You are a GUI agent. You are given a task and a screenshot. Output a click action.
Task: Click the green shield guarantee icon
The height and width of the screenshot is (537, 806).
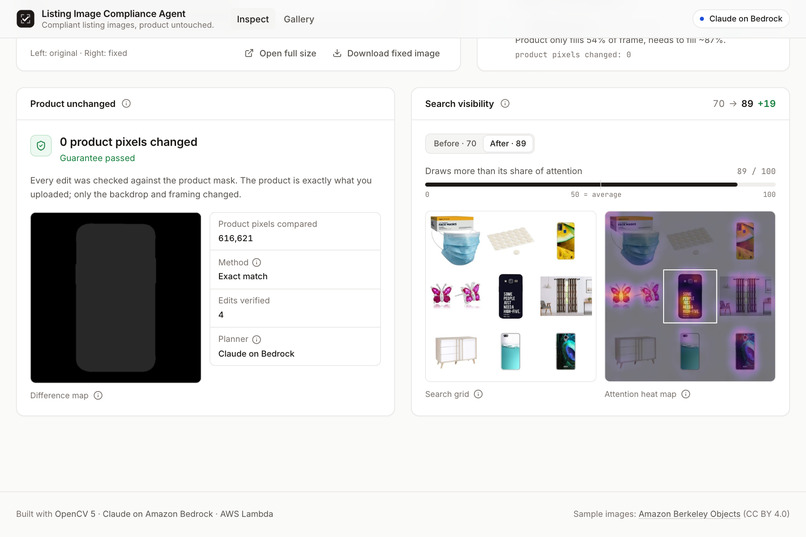click(41, 145)
